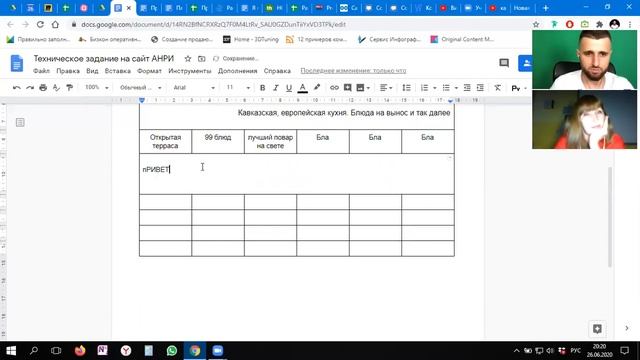This screenshot has width=640, height=360.
Task: Star the document title
Action: point(188,59)
